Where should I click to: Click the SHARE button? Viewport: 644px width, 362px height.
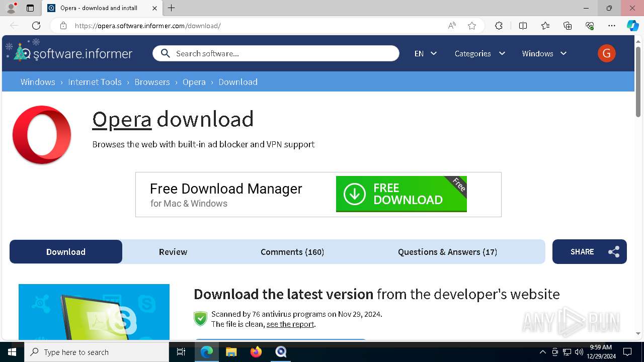pyautogui.click(x=589, y=251)
